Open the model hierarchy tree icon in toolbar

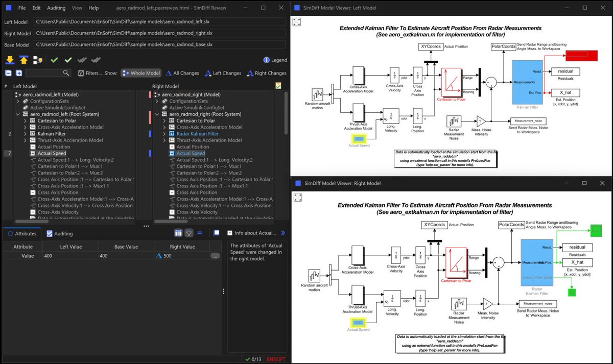pyautogui.click(x=37, y=60)
